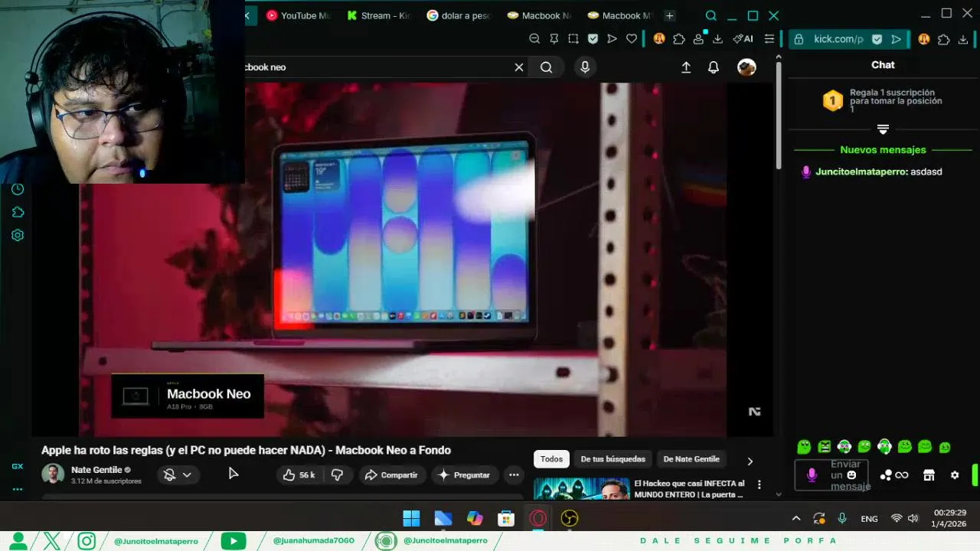Open options menu for El Hackeo video
Viewport: 980px width, 551px height.
pyautogui.click(x=759, y=484)
